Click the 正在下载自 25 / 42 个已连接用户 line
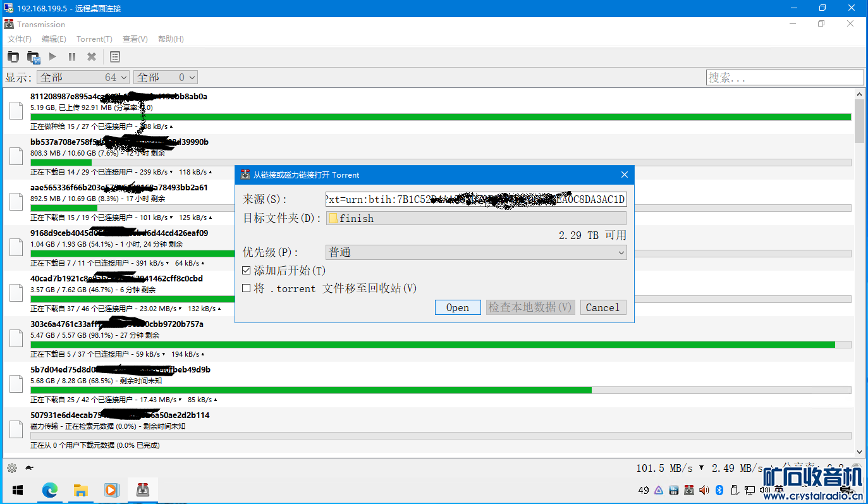This screenshot has width=868, height=504. pos(123,400)
